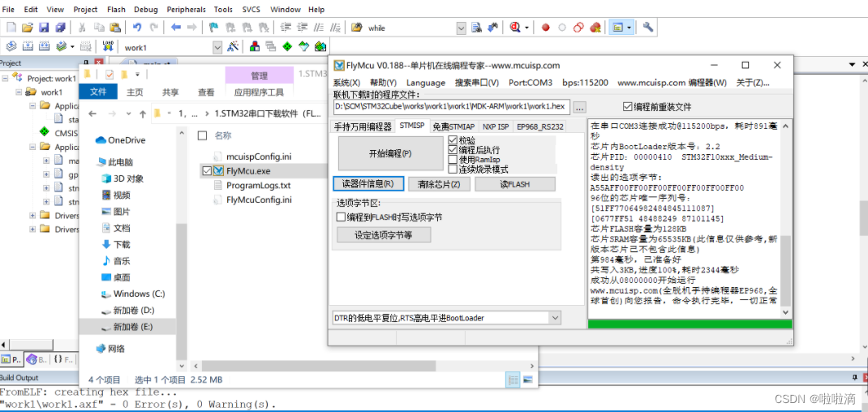Open Manage Project Items colored blocks icon
The height and width of the screenshot is (412, 868).
(x=255, y=46)
